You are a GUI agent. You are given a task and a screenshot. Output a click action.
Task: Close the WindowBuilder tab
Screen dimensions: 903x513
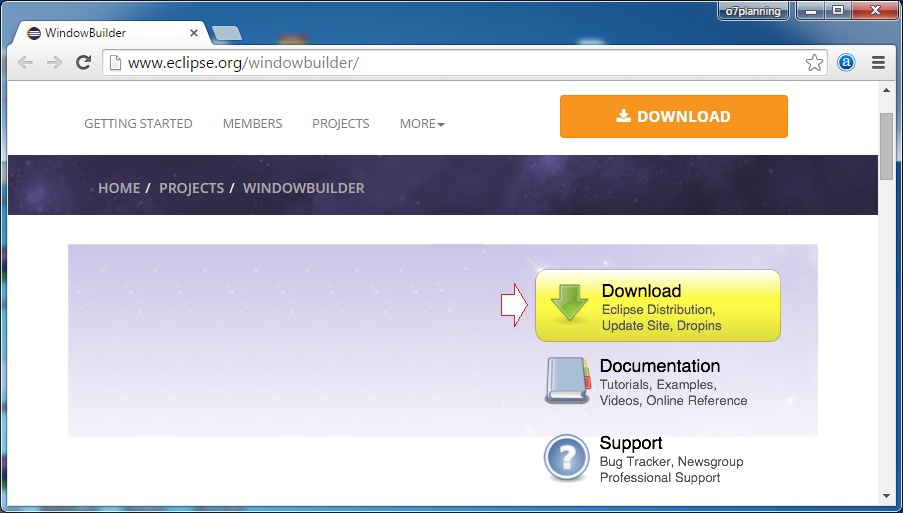click(x=194, y=33)
